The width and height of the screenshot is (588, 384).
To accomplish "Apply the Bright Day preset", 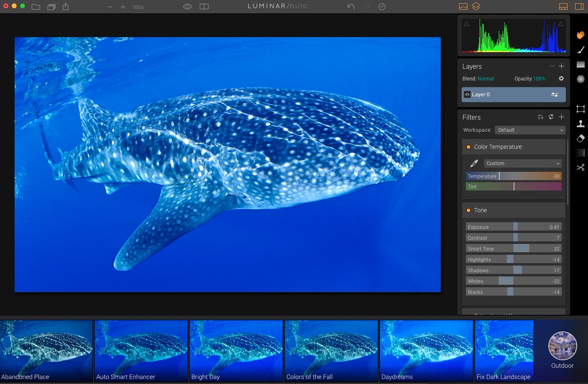I will [x=236, y=351].
